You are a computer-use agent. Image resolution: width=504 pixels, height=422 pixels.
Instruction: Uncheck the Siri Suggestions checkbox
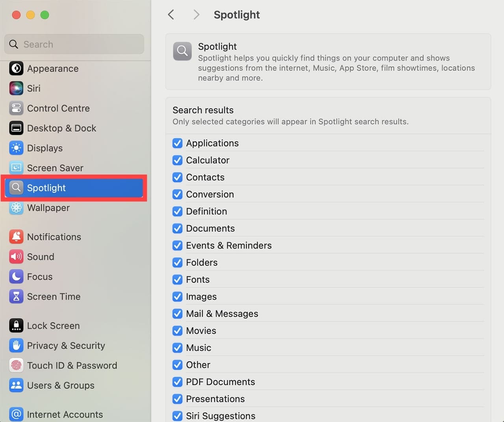(x=178, y=416)
